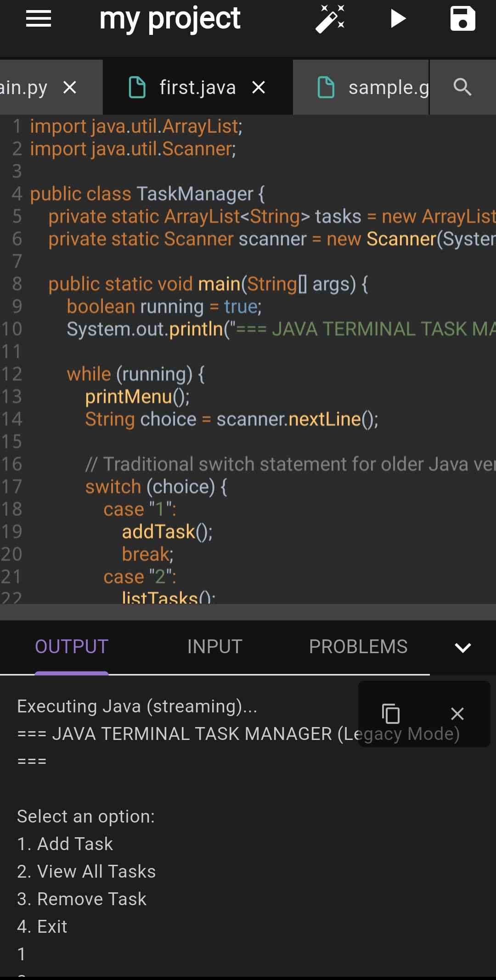The height and width of the screenshot is (980, 496).
Task: Click the 'my project' title
Action: (170, 19)
